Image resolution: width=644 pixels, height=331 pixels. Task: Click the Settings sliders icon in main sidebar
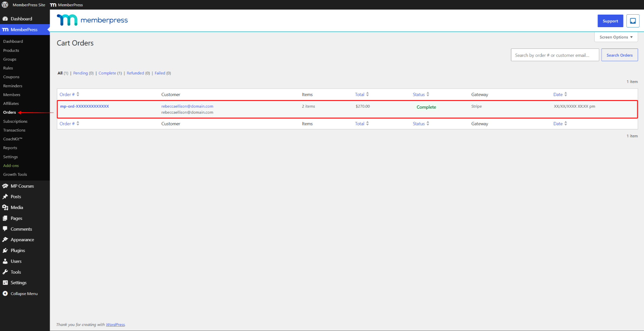(5, 282)
